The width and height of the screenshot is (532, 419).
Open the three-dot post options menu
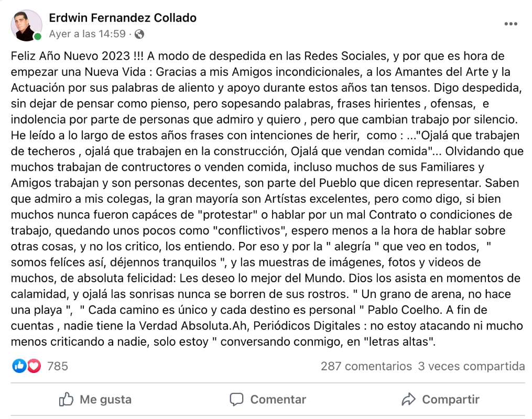[x=511, y=24]
